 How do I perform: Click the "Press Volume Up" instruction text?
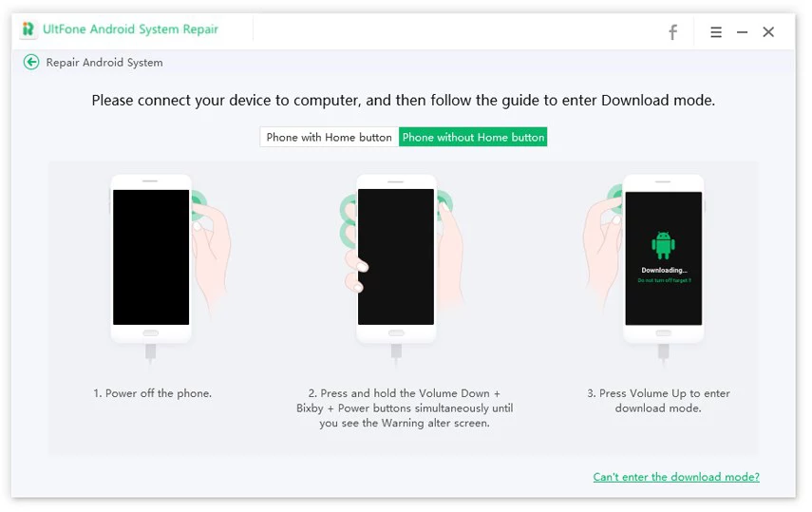pyautogui.click(x=664, y=401)
